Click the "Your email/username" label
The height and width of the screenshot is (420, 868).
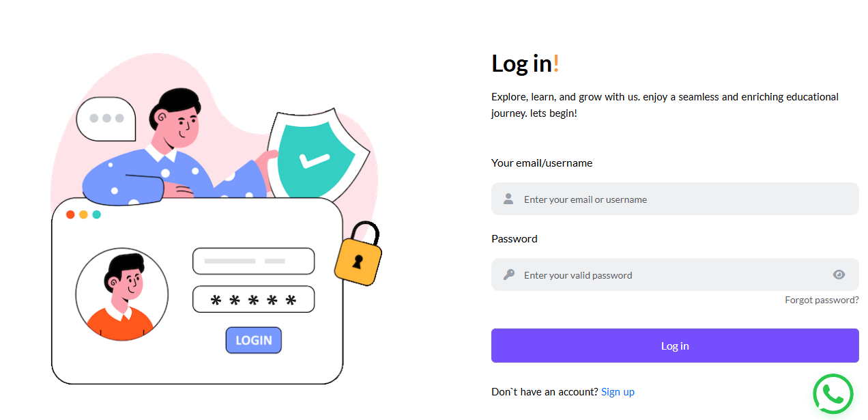pos(542,163)
